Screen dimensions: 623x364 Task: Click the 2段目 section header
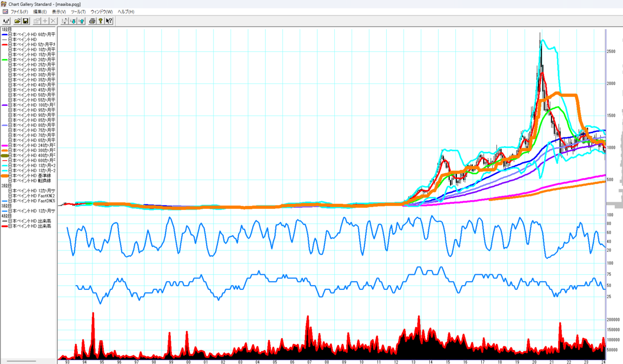(6, 186)
